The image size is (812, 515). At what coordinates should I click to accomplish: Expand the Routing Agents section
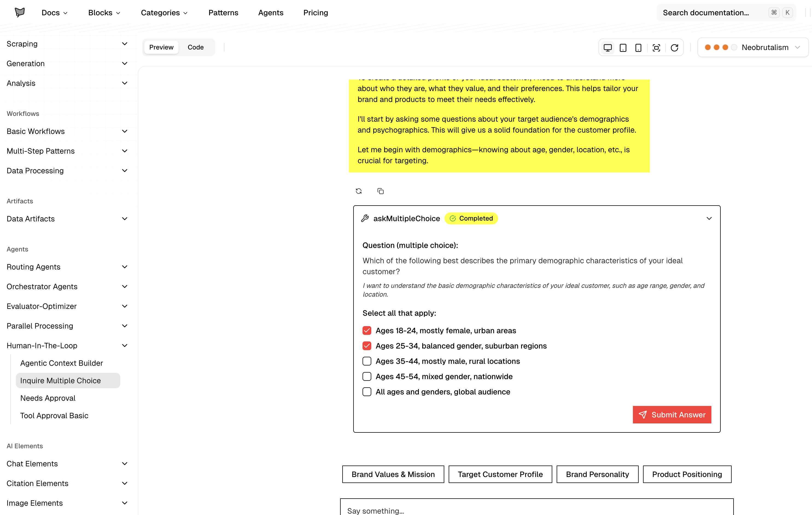pyautogui.click(x=67, y=267)
